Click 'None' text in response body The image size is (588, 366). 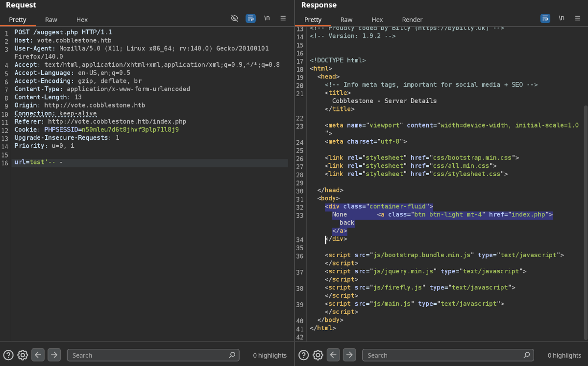coord(340,214)
